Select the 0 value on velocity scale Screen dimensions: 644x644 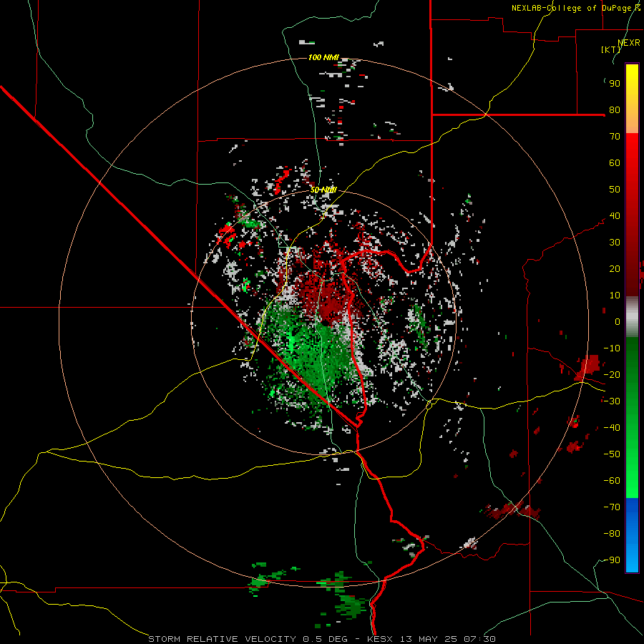[618, 321]
